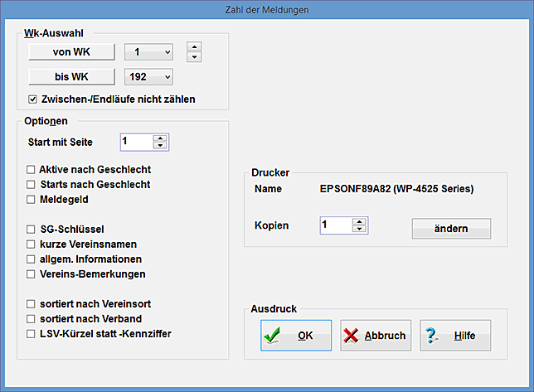Click the green checkmark OK button
Viewport: 534px width, 392px height.
tap(295, 336)
